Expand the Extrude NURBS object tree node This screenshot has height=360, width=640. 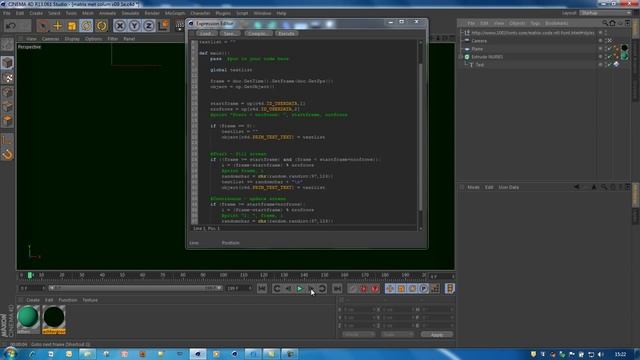point(461,57)
